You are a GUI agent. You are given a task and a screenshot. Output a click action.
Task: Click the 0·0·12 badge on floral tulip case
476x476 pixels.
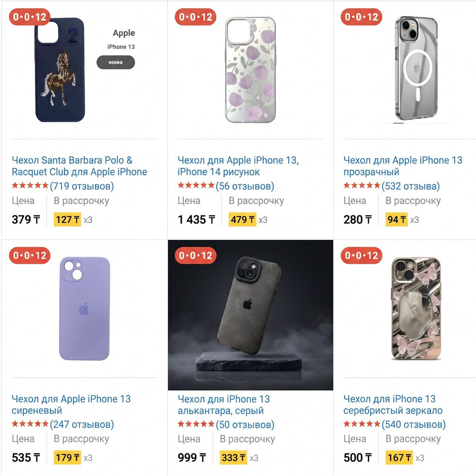(x=196, y=17)
